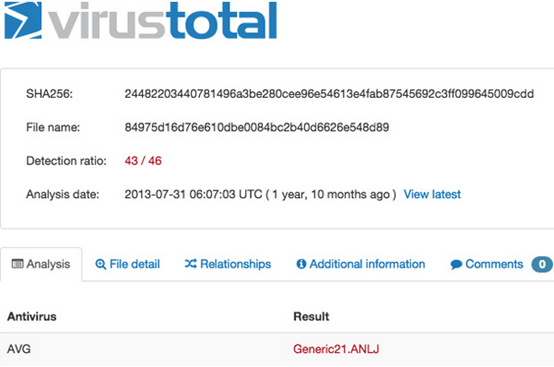Switch to the Analysis tab

[41, 264]
